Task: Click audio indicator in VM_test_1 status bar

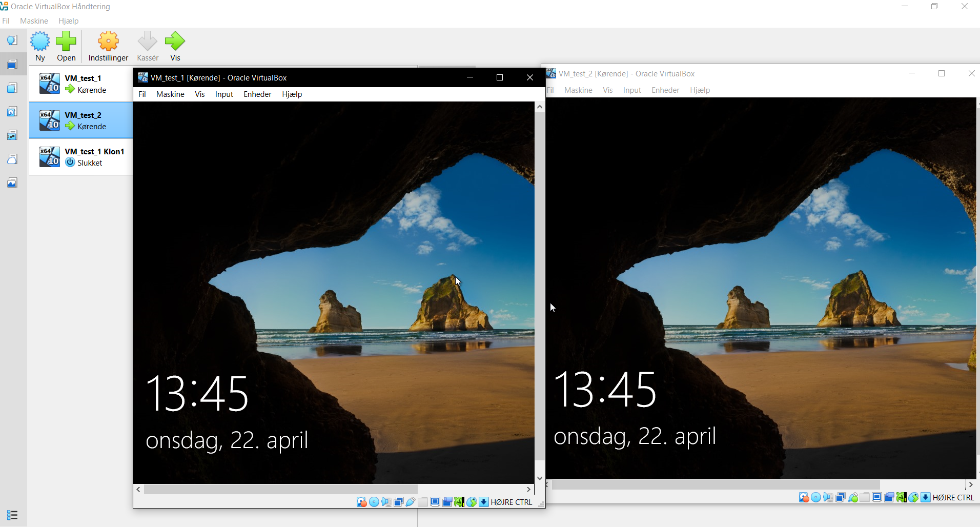Action: (x=386, y=502)
